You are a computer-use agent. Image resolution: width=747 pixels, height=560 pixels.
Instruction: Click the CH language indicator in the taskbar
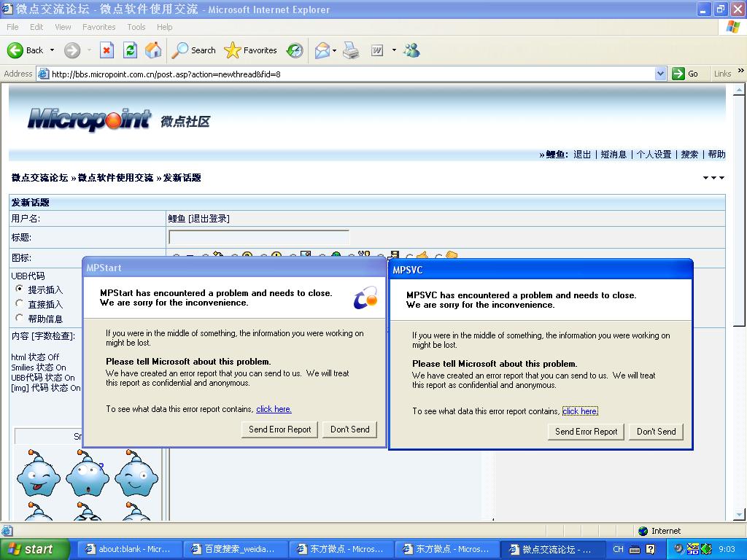(x=619, y=549)
